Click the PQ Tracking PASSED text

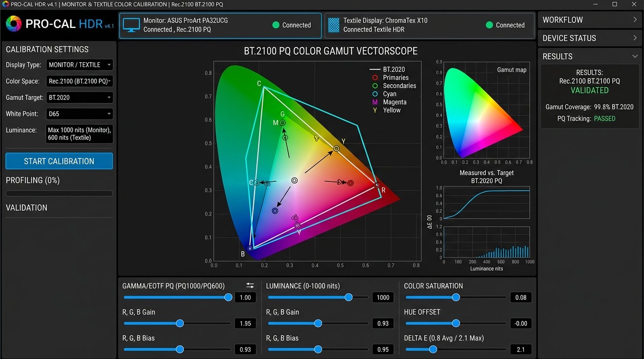(586, 119)
